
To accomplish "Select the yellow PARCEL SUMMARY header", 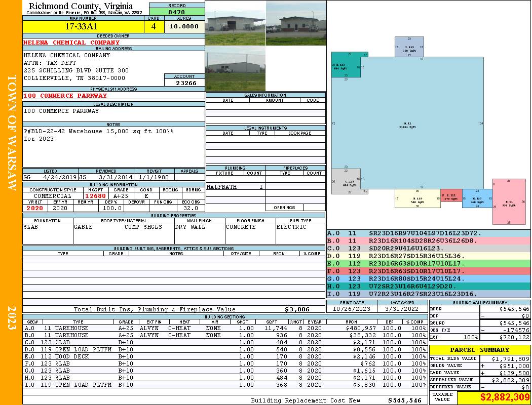I will click(x=479, y=350).
